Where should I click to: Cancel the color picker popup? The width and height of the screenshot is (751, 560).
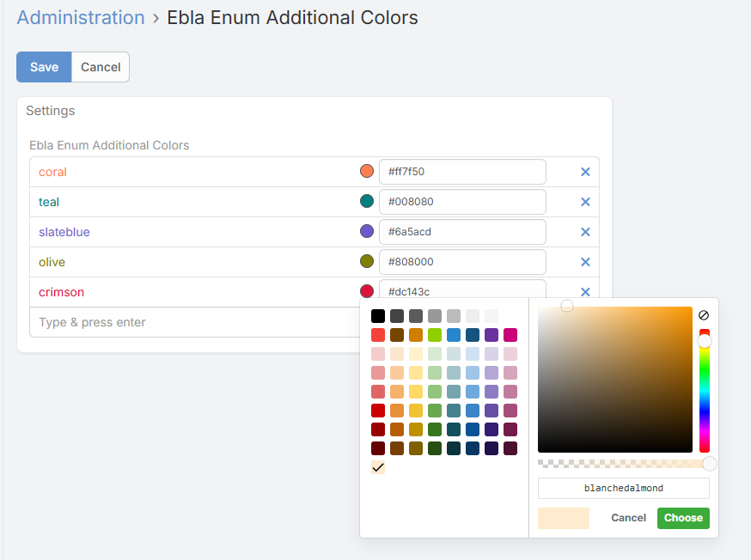[628, 518]
